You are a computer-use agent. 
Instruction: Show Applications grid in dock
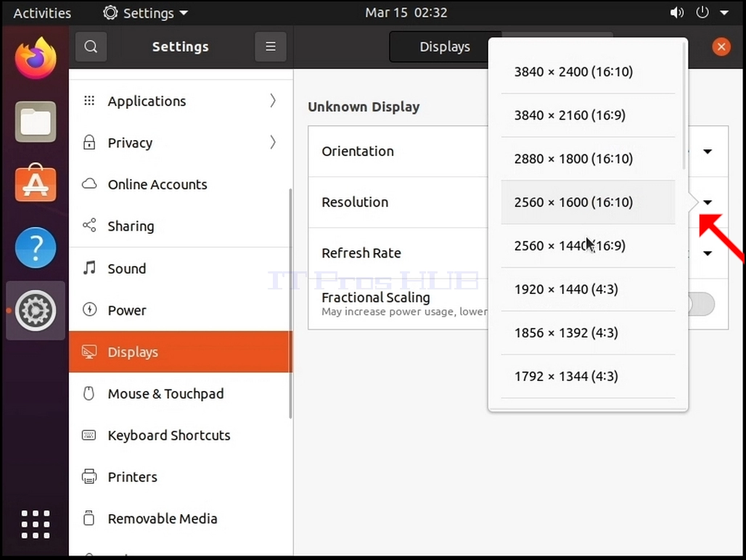pyautogui.click(x=36, y=524)
